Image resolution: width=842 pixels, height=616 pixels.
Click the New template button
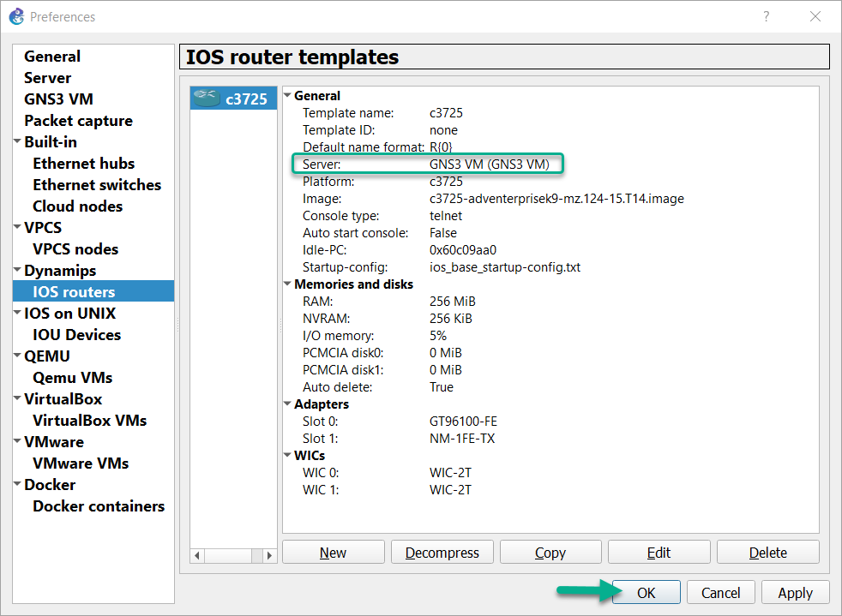point(334,552)
